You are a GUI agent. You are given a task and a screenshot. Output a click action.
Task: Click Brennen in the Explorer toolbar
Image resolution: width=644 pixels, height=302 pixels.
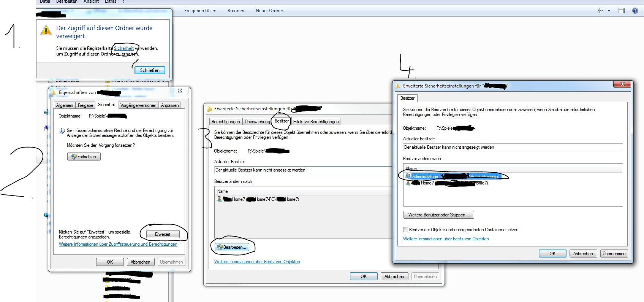[x=236, y=11]
